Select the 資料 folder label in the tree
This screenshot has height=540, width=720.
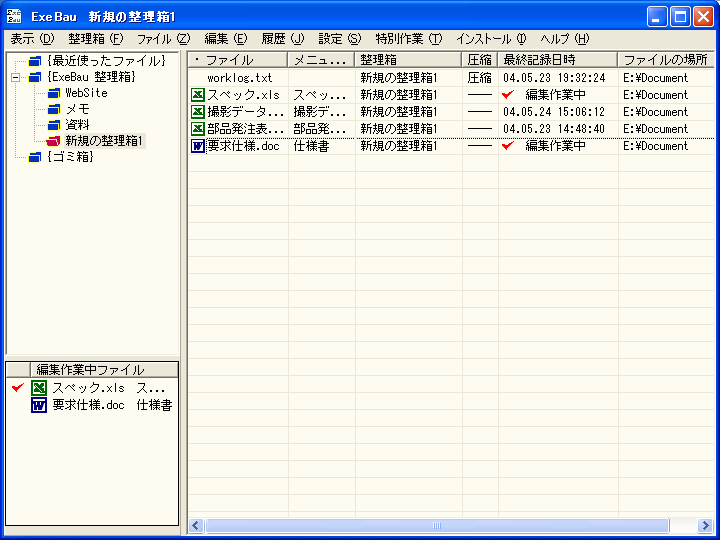77,125
